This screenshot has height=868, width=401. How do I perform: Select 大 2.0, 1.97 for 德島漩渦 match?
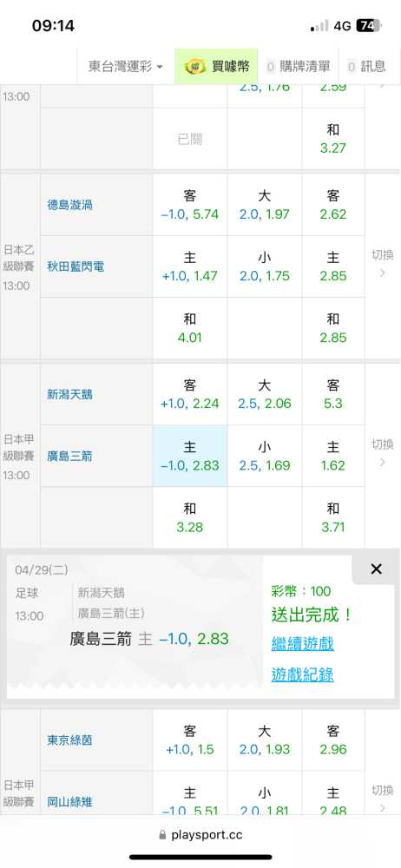pos(264,205)
